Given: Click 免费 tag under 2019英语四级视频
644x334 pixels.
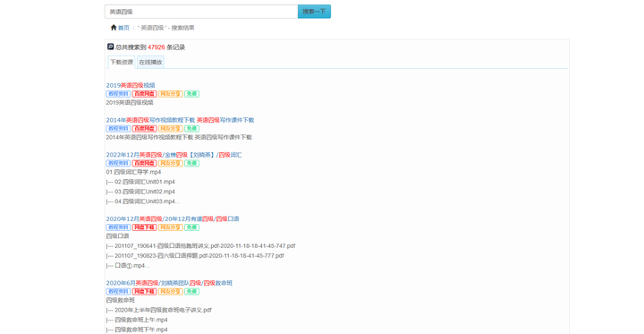Looking at the screenshot, I should pos(191,94).
